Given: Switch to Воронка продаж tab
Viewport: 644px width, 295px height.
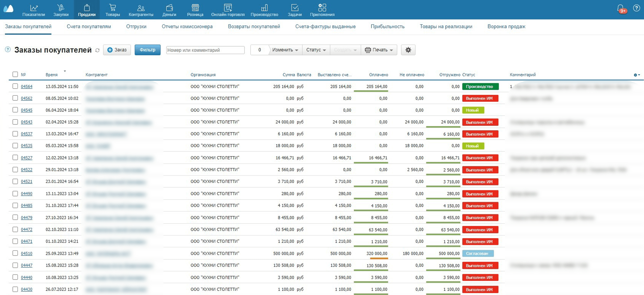Looking at the screenshot, I should click(x=506, y=26).
